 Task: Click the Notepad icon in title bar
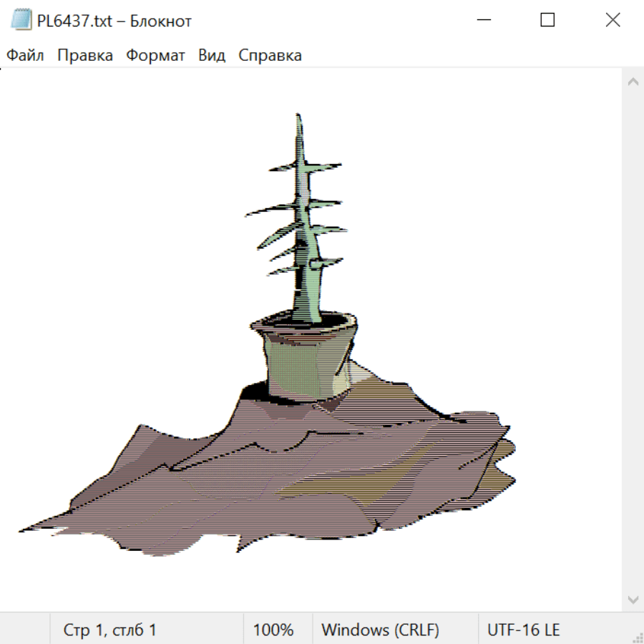pyautogui.click(x=21, y=21)
